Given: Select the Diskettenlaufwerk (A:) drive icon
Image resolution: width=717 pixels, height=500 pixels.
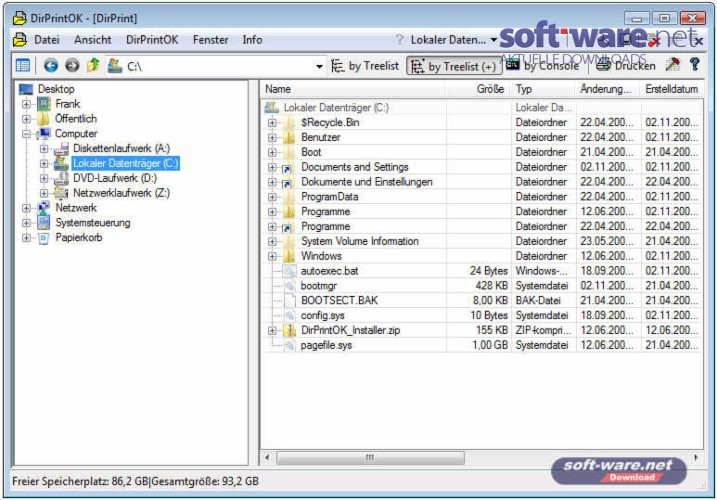Looking at the screenshot, I should [x=61, y=149].
